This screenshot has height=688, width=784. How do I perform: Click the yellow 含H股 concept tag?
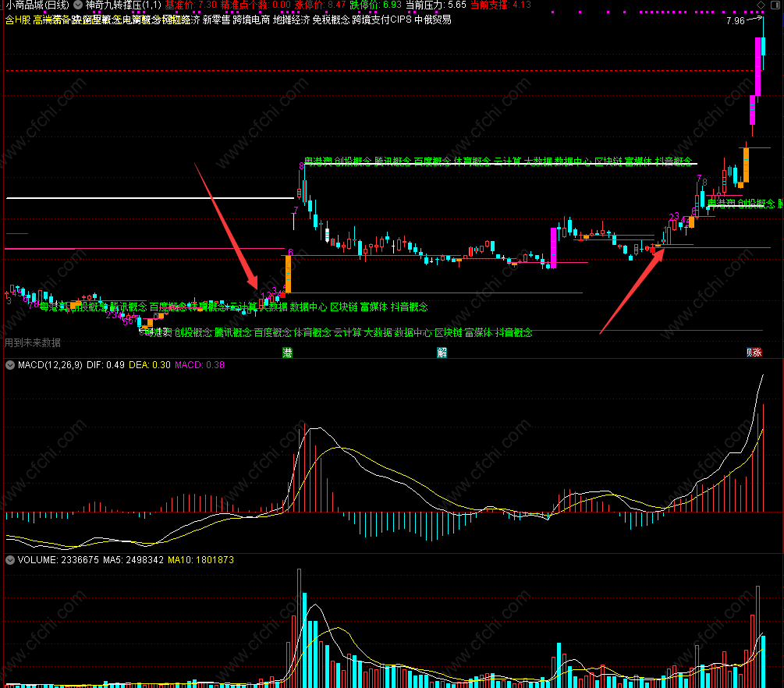click(x=18, y=20)
